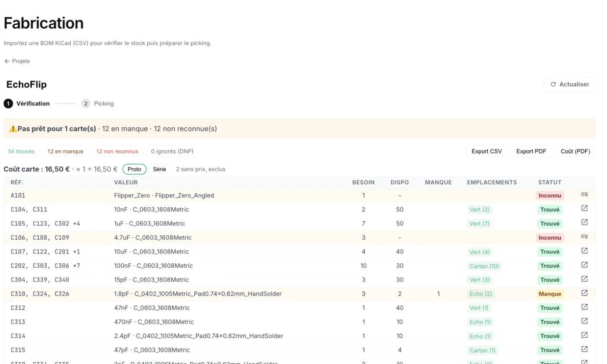The image size is (607, 364).
Task: Switch to Série pricing mode
Action: point(160,169)
